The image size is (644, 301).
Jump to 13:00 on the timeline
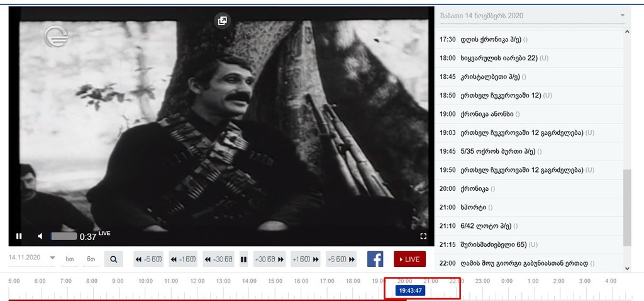coord(223,281)
